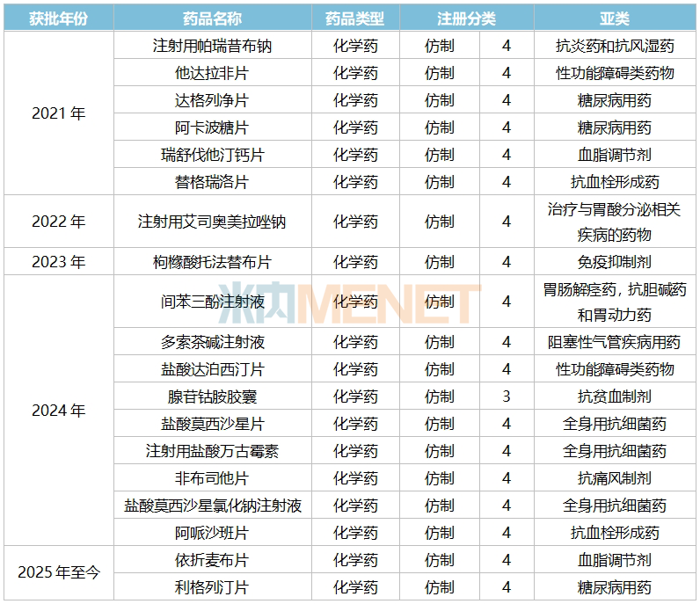This screenshot has height=604, width=700.
Task: Click the 亚类 column header
Action: (615, 18)
